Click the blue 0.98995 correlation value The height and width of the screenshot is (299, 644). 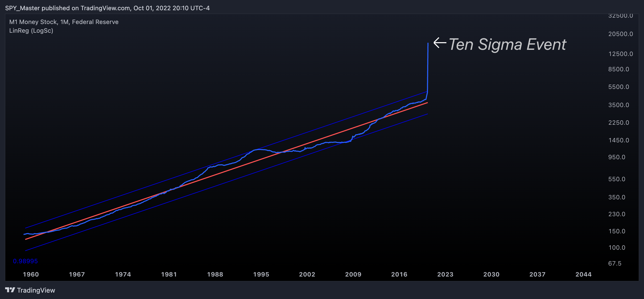[x=25, y=261]
